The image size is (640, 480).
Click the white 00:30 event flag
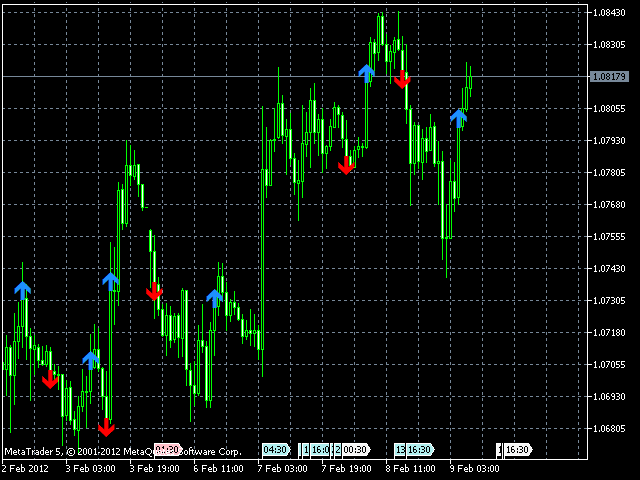point(356,450)
